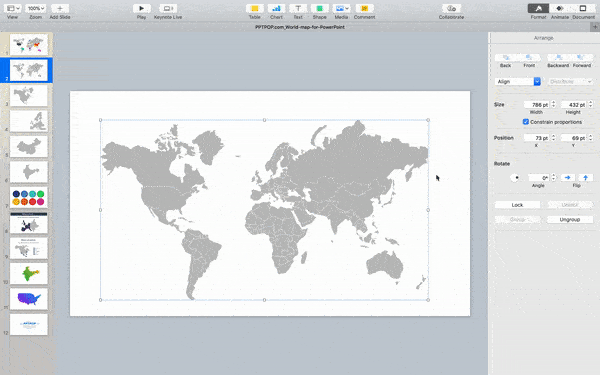This screenshot has width=600, height=375.
Task: Flip the object horizontally
Action: (567, 178)
